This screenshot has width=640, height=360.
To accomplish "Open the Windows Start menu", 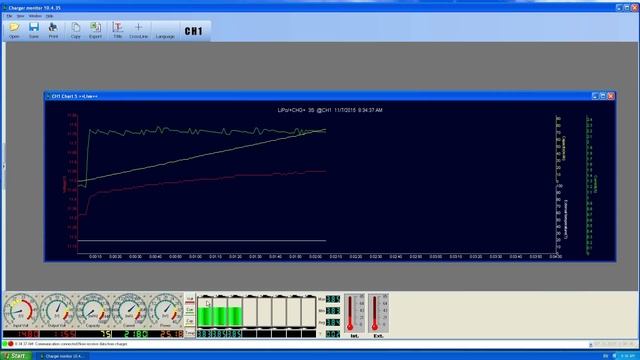I will [x=16, y=356].
